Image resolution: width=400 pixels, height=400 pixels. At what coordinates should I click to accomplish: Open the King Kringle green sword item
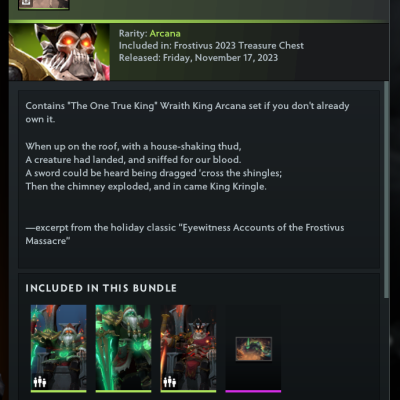coord(123,347)
